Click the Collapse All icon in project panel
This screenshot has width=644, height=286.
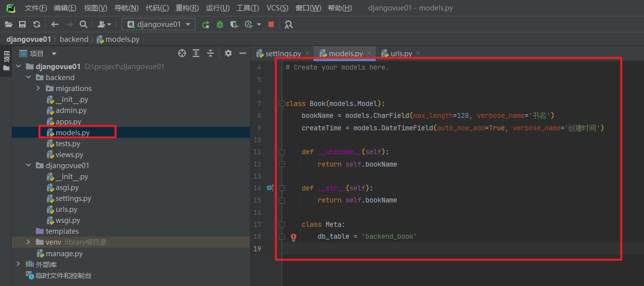point(211,53)
